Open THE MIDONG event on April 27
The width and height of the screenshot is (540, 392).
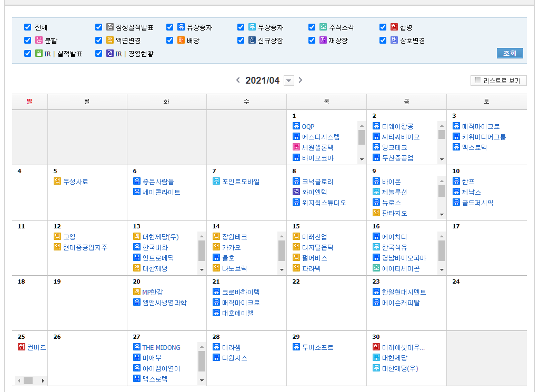click(x=161, y=348)
